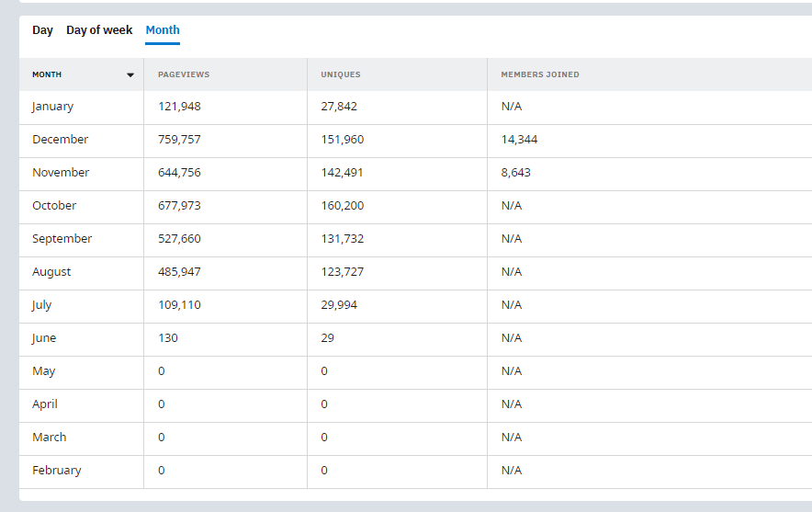Viewport: 812px width, 512px height.
Task: Switch to the Day tab
Action: click(x=42, y=30)
